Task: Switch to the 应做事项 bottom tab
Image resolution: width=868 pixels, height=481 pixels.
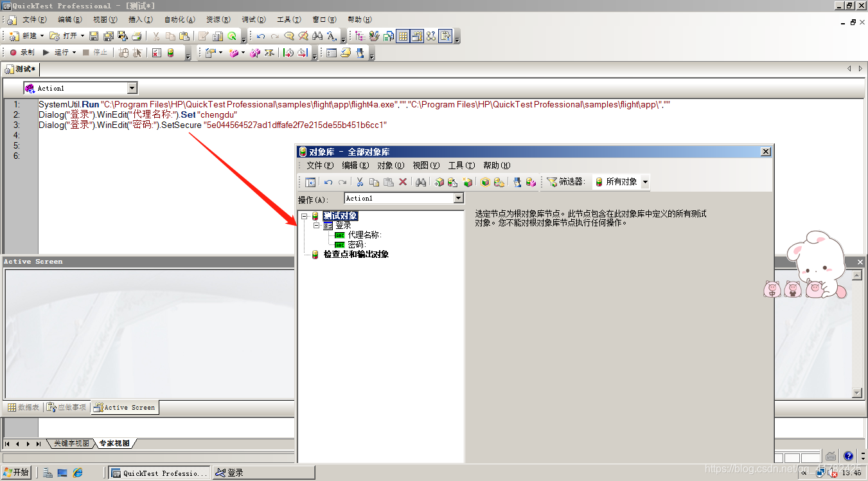Action: pos(66,407)
